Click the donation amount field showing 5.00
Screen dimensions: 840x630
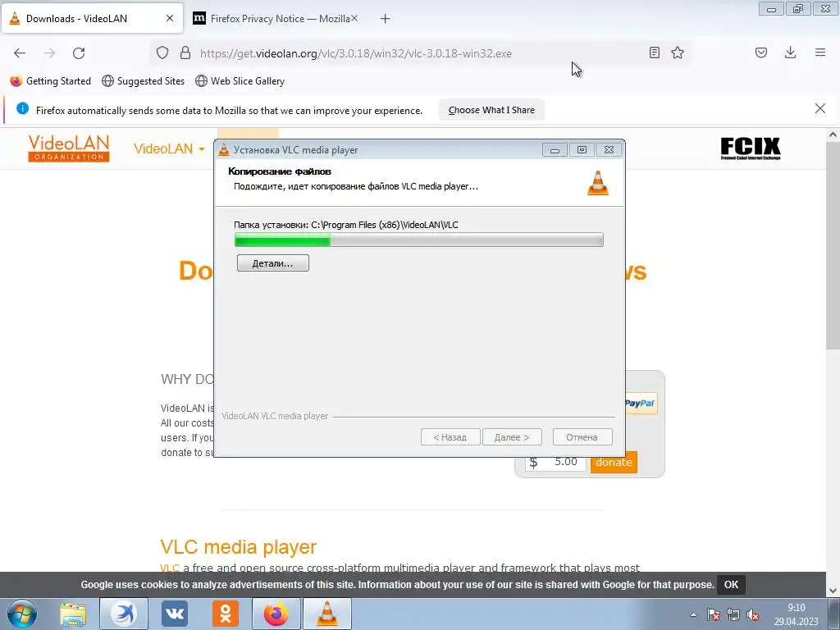[555, 462]
